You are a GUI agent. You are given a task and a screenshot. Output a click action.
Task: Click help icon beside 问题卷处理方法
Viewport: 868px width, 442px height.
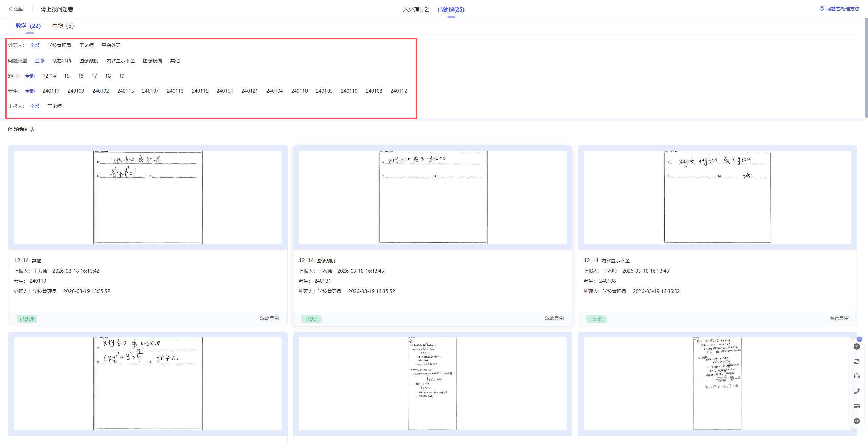(x=822, y=9)
